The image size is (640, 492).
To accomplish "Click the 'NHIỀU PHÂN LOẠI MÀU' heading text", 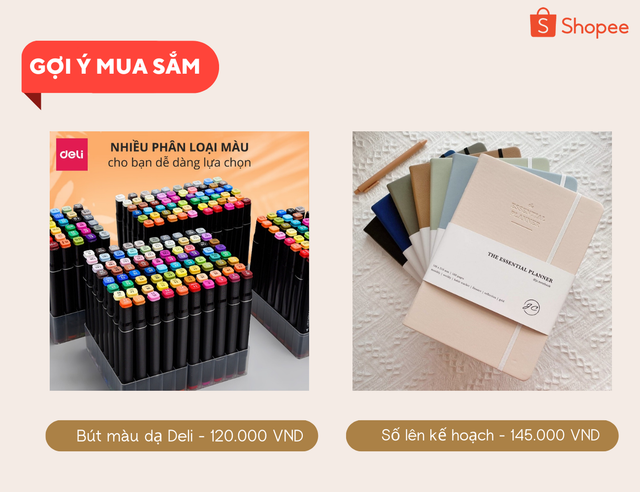I will point(180,147).
